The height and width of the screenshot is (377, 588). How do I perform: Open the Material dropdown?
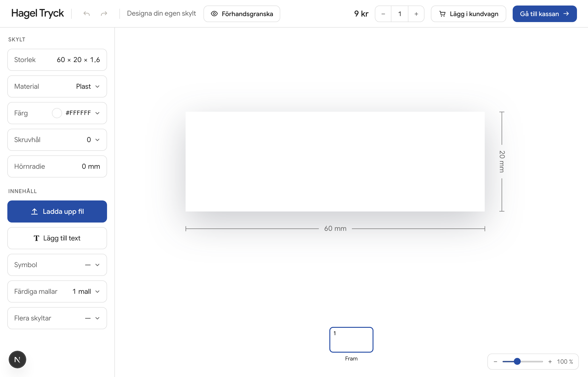click(x=57, y=86)
